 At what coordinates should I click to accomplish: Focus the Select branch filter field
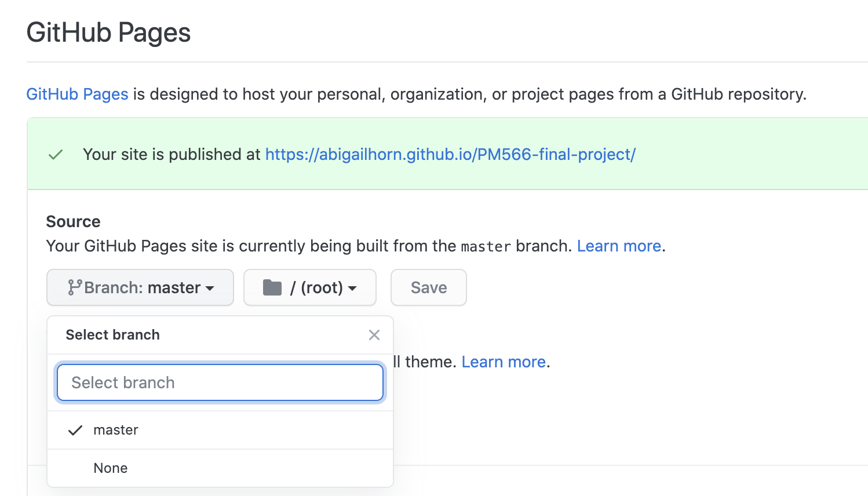(220, 382)
